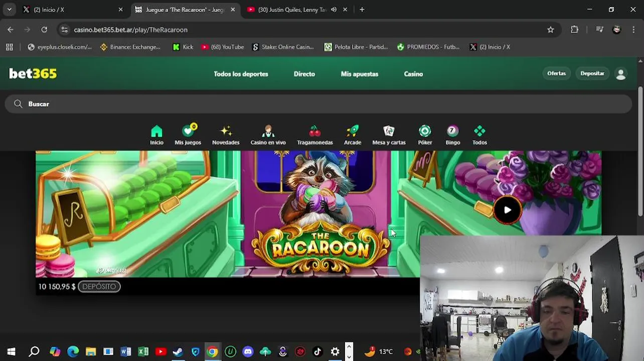The height and width of the screenshot is (361, 644).
Task: Open the Casino menu item
Action: 413,74
